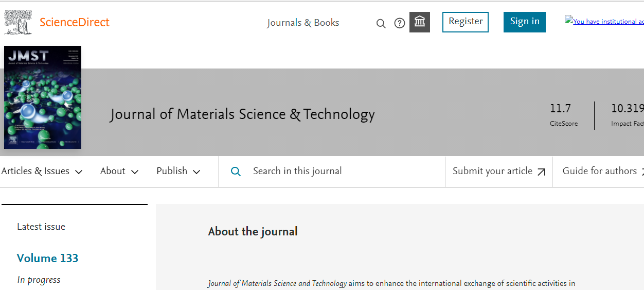Open the JMST journal cover thumbnail
This screenshot has width=644, height=290.
point(43,97)
